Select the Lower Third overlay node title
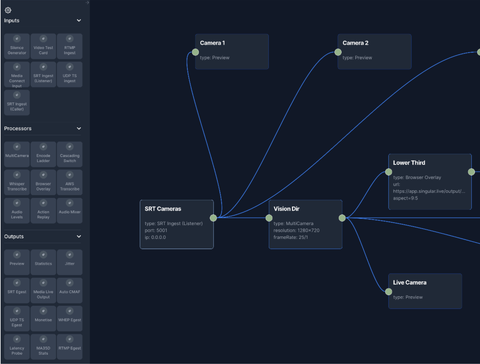This screenshot has width=480, height=364. click(x=409, y=163)
